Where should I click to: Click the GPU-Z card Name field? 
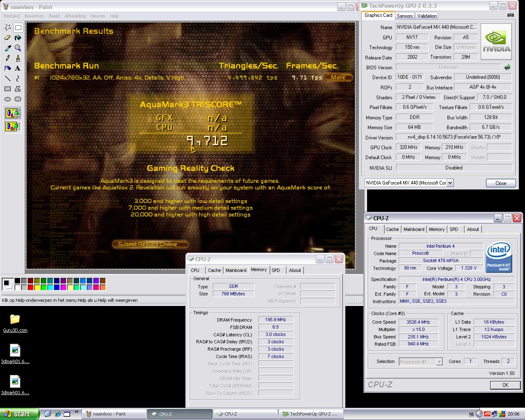[x=436, y=27]
